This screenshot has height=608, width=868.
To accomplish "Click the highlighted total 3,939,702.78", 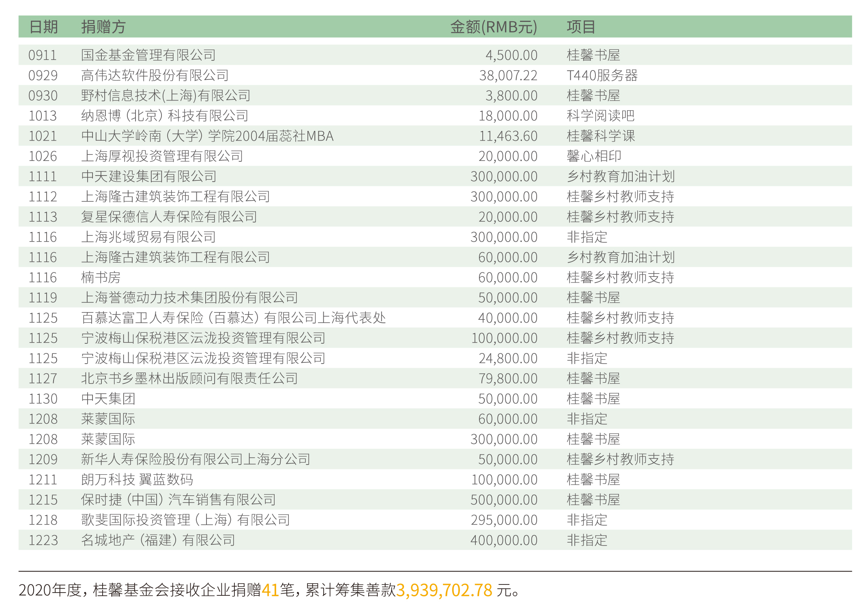I will (x=444, y=590).
